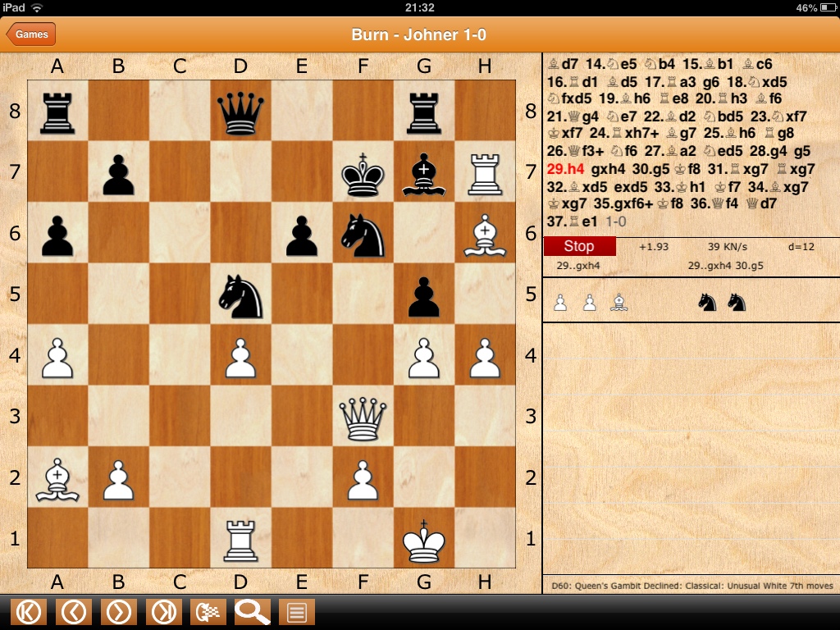Select the highlighted move 29.h4
This screenshot has width=840, height=630.
[565, 171]
